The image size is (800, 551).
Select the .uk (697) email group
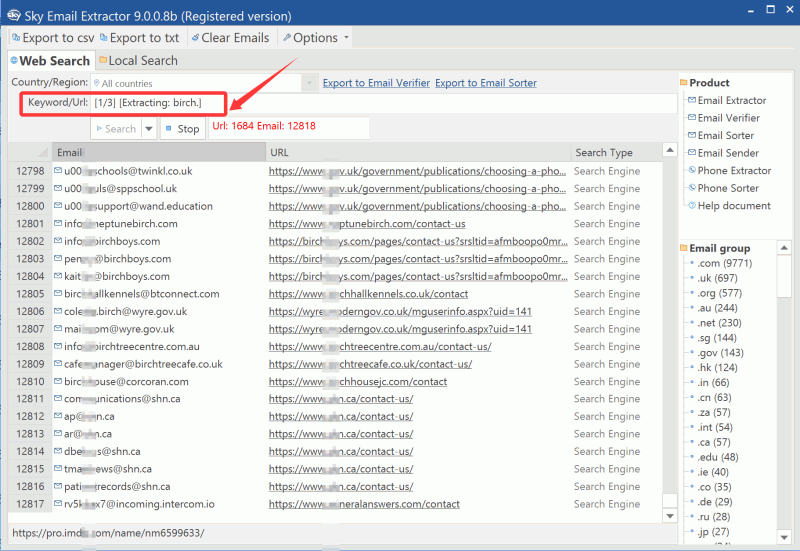tap(717, 278)
